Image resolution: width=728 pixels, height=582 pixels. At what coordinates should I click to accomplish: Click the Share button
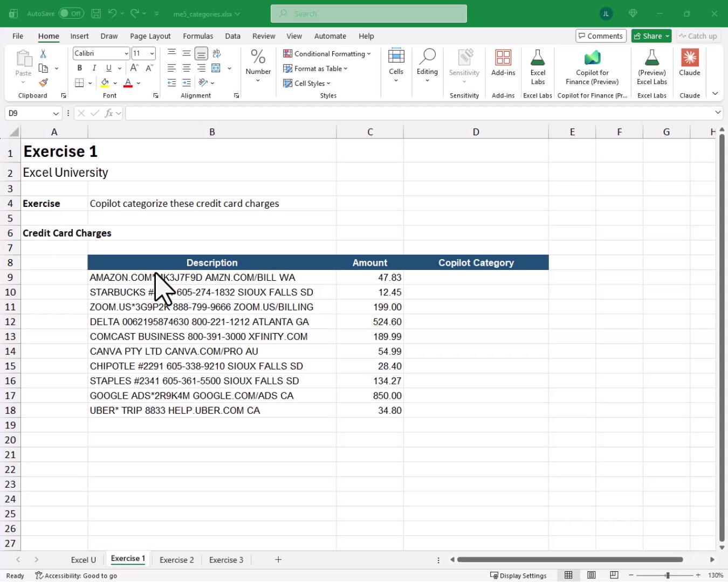click(x=651, y=36)
